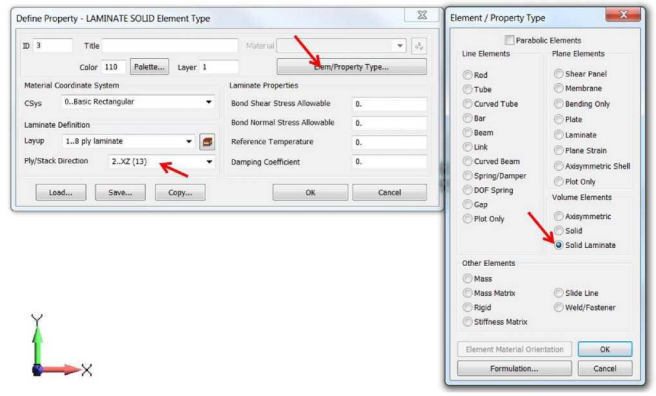This screenshot has width=656, height=396.
Task: Choose the Slide Line element
Action: pos(559,293)
